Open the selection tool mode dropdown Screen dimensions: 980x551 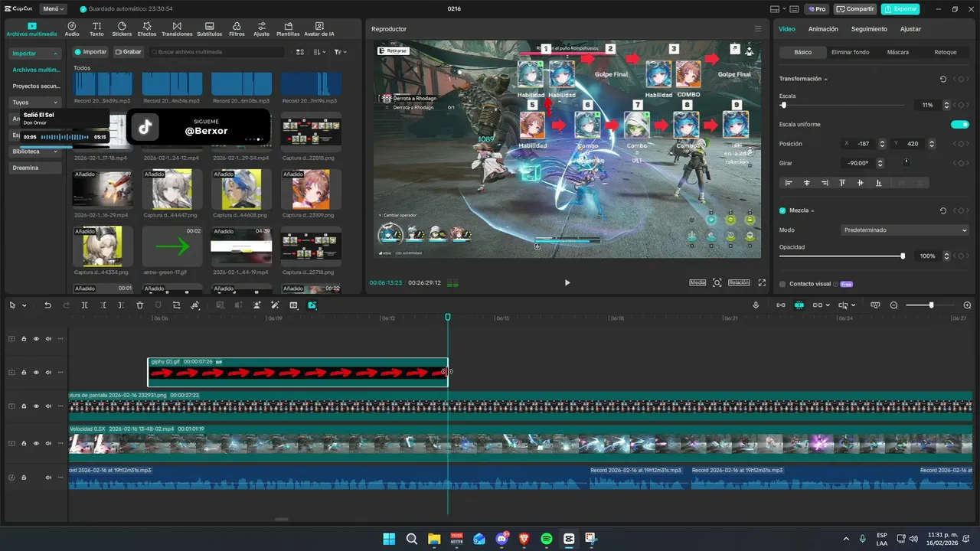24,305
